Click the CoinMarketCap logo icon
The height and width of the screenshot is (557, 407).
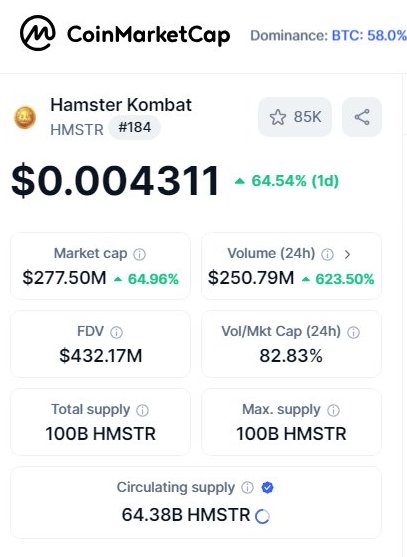click(x=38, y=33)
